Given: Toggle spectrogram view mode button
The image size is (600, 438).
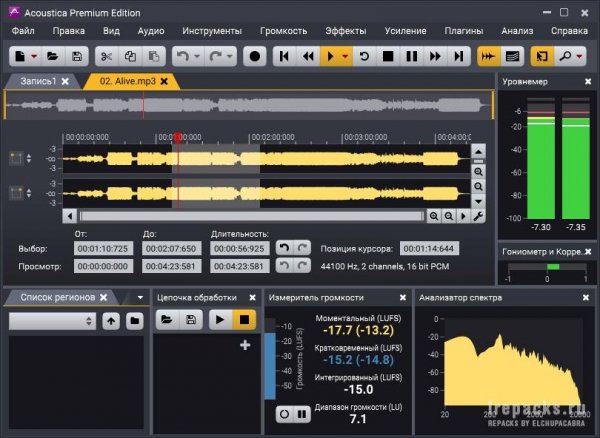Looking at the screenshot, I should click(x=512, y=57).
